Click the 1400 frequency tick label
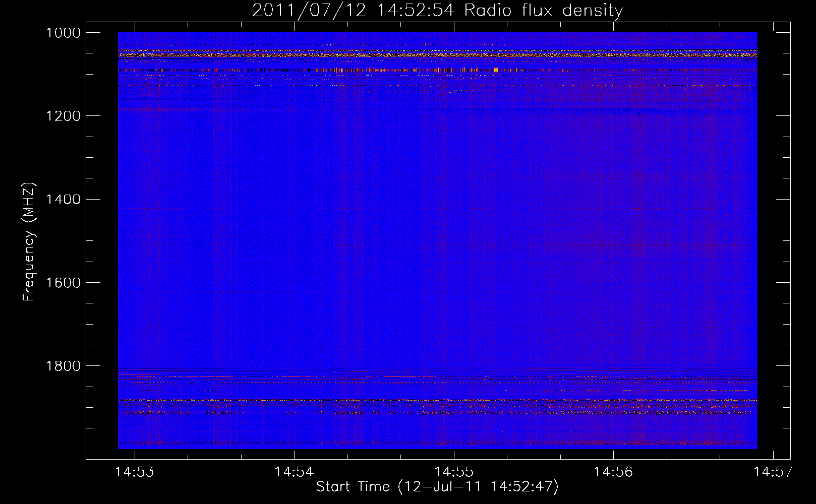The height and width of the screenshot is (504, 816). pyautogui.click(x=64, y=199)
